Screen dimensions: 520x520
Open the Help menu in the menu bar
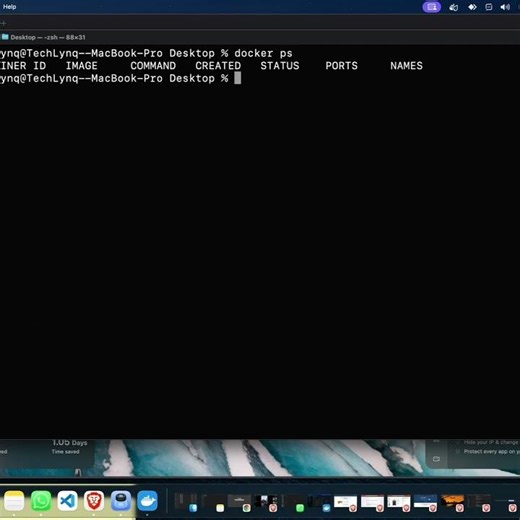click(9, 7)
